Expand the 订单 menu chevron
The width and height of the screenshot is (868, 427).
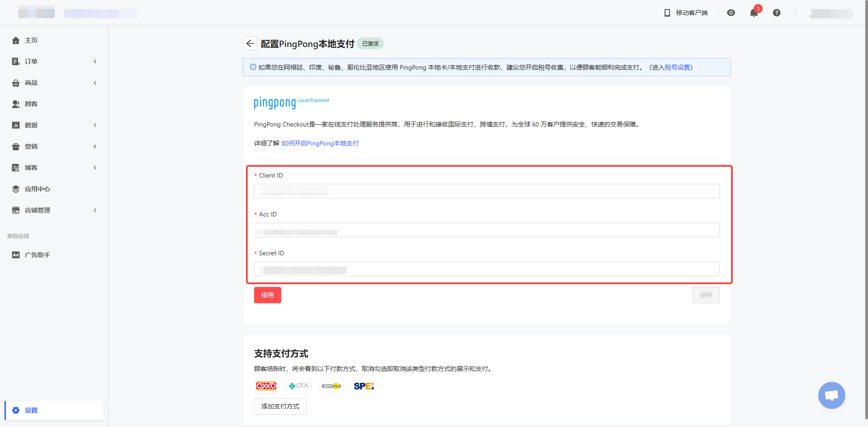pos(95,61)
